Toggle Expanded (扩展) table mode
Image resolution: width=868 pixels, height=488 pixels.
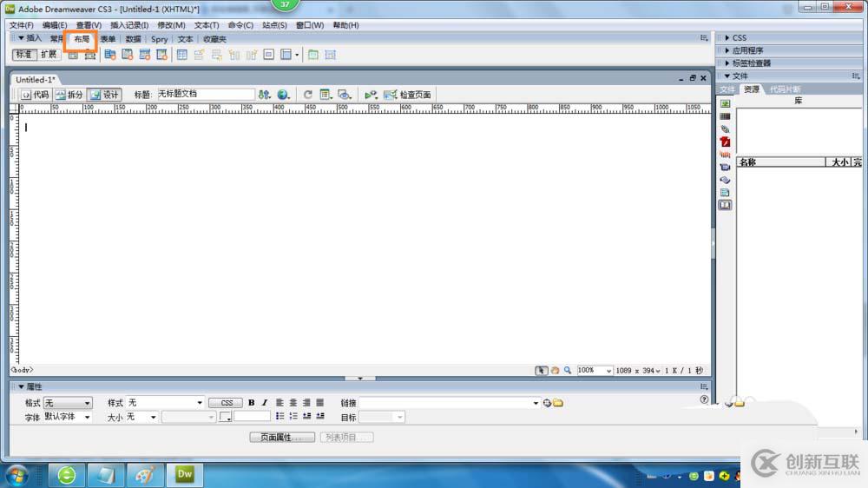49,55
